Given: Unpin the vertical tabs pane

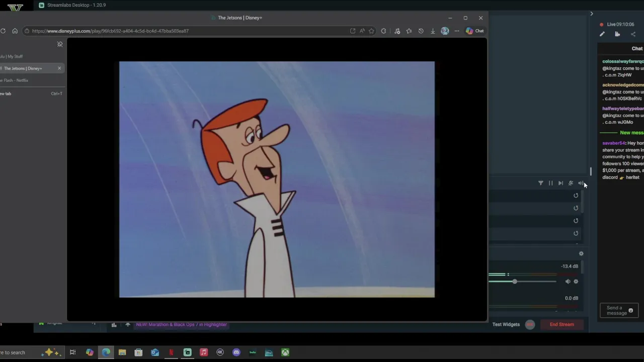Looking at the screenshot, I should coord(60,44).
